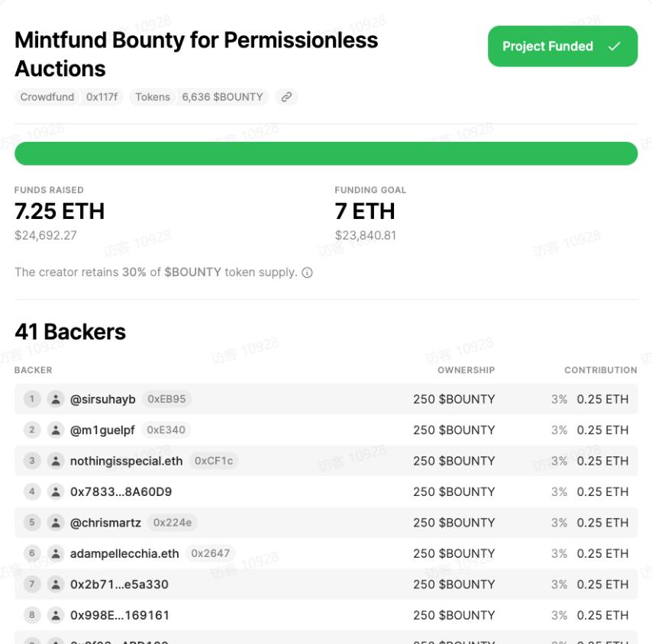The width and height of the screenshot is (652, 644).
Task: Open backer 0x998E...169161
Action: point(119,615)
